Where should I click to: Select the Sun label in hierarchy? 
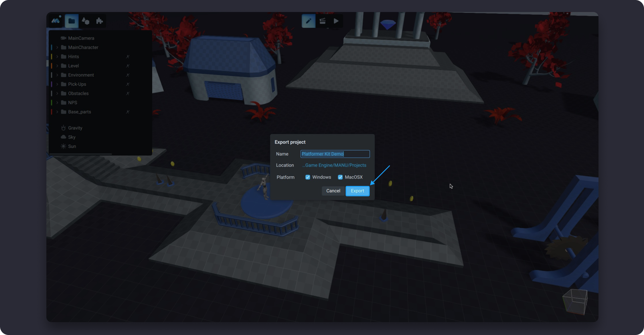72,146
